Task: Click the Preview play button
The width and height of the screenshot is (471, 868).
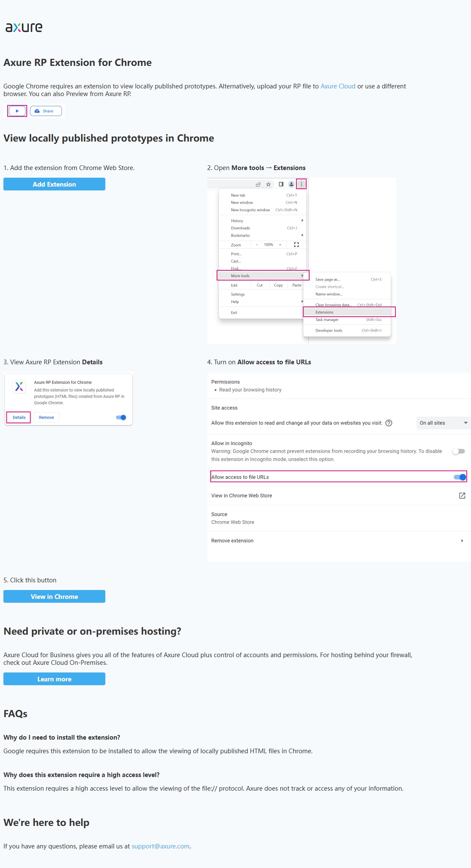Action: tap(17, 111)
